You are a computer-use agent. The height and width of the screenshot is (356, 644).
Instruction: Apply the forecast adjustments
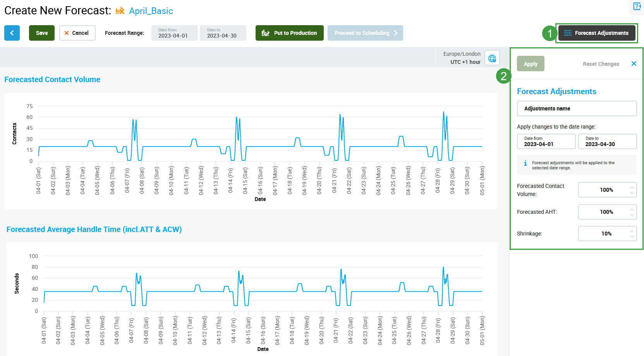point(531,64)
